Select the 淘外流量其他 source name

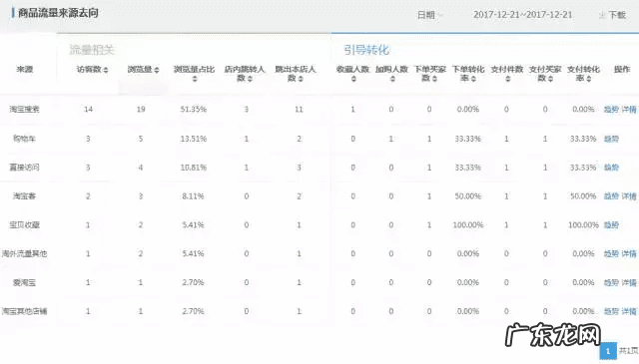[x=24, y=253]
